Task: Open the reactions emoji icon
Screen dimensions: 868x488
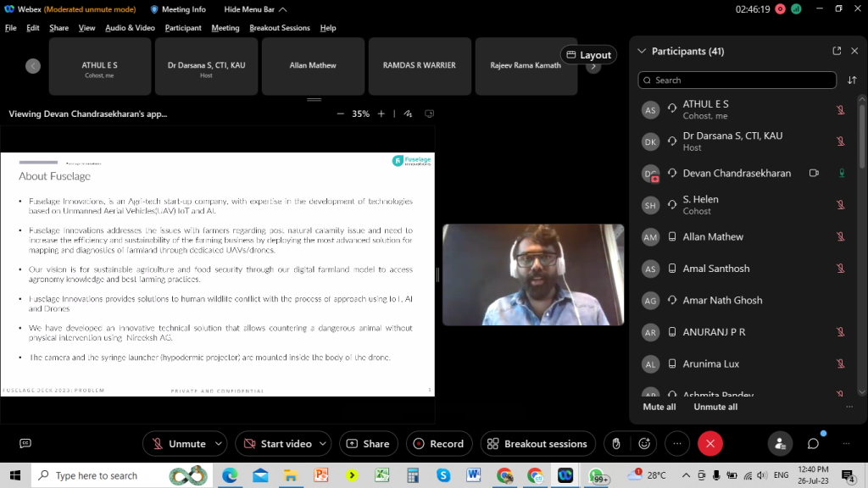Action: [644, 444]
